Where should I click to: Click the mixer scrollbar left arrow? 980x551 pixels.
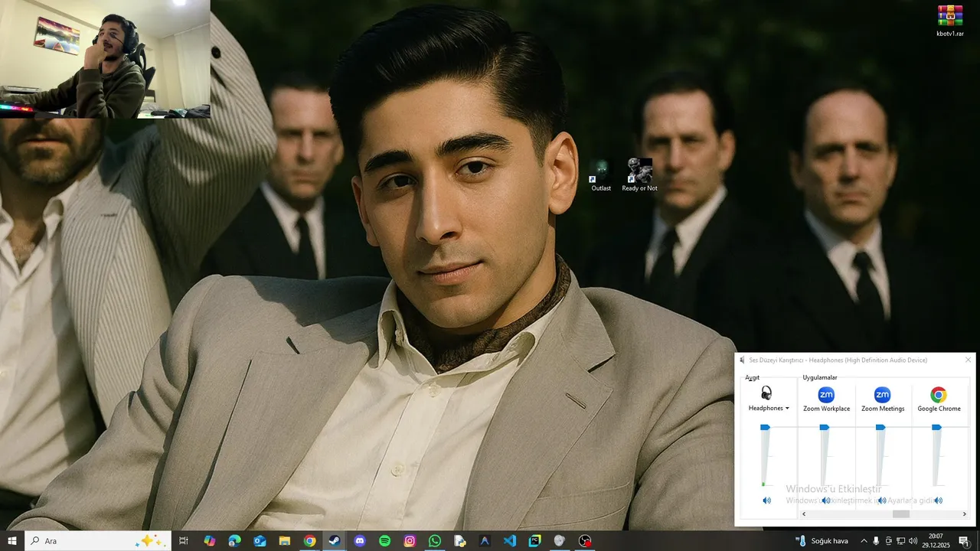(804, 514)
